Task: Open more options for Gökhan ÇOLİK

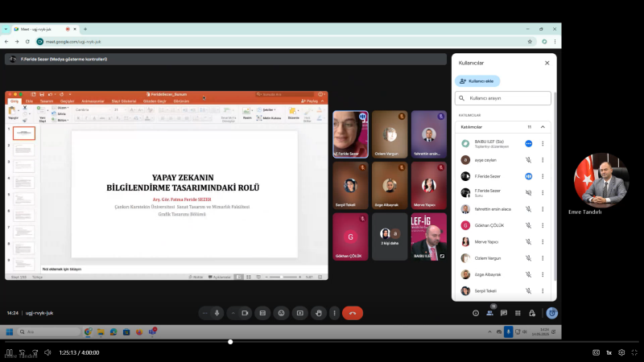Action: (x=543, y=225)
